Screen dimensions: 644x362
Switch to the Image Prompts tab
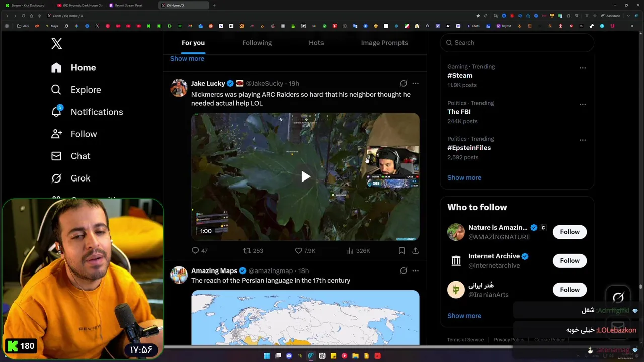tap(384, 43)
